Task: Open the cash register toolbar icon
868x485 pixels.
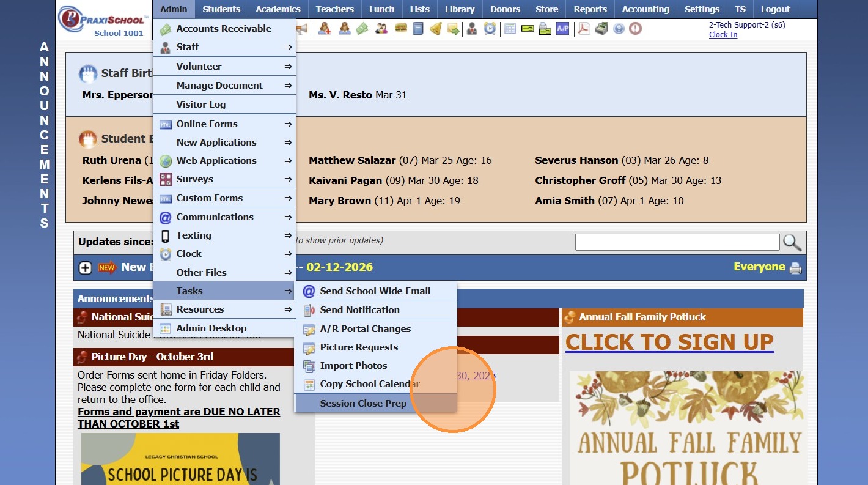Action: 601,28
